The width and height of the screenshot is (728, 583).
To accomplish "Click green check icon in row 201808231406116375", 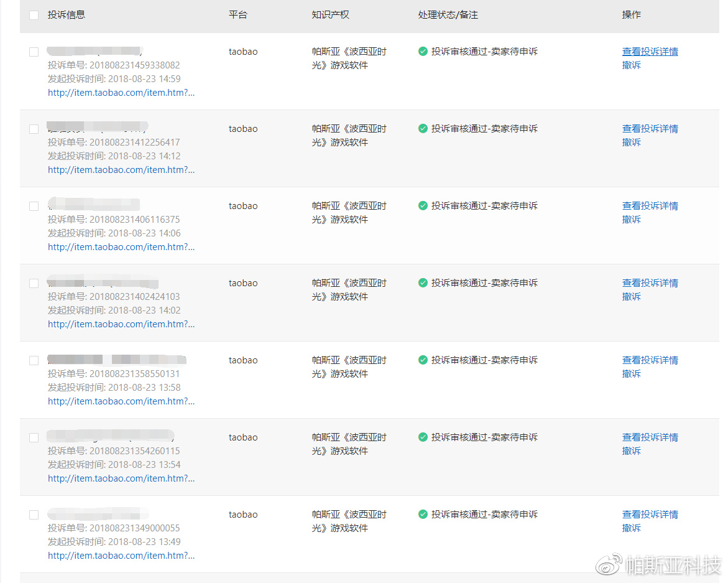I will [x=423, y=206].
